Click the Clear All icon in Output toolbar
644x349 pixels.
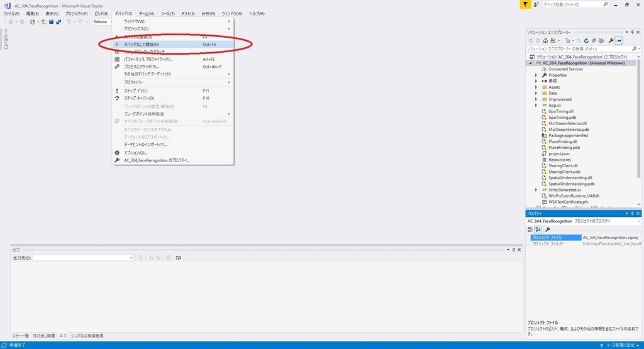[169, 258]
